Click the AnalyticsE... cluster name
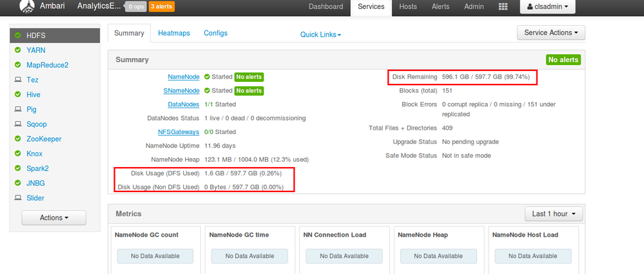 pyautogui.click(x=99, y=6)
